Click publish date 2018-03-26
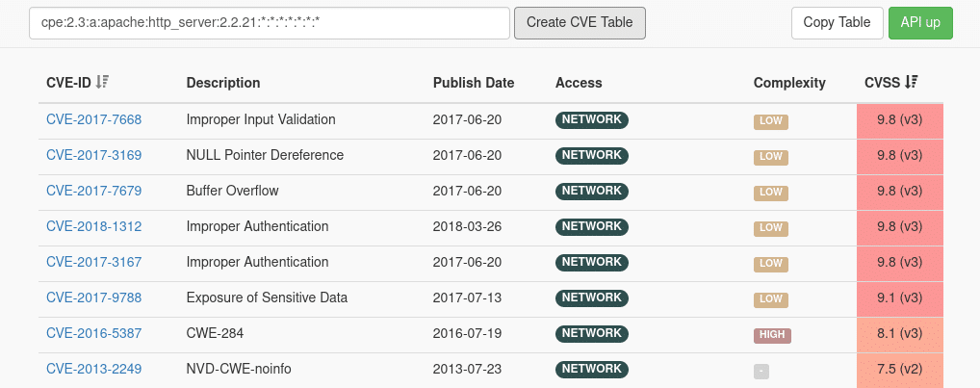This screenshot has width=980, height=388. [468, 226]
